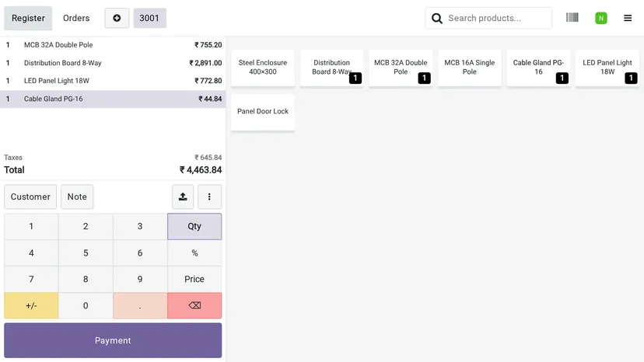Tap numpad key 8
This screenshot has height=362, width=644.
pyautogui.click(x=86, y=279)
